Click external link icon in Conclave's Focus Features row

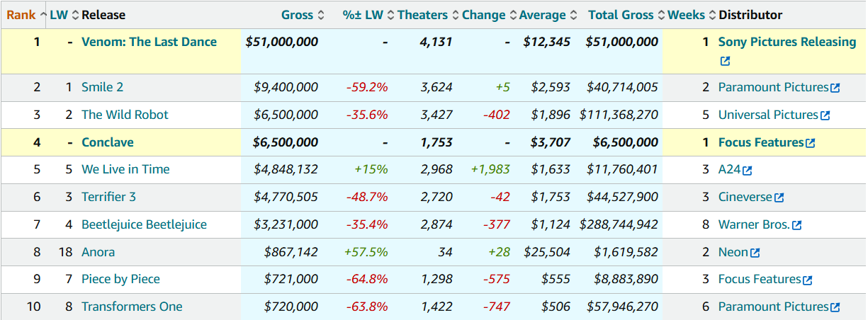[x=811, y=143]
